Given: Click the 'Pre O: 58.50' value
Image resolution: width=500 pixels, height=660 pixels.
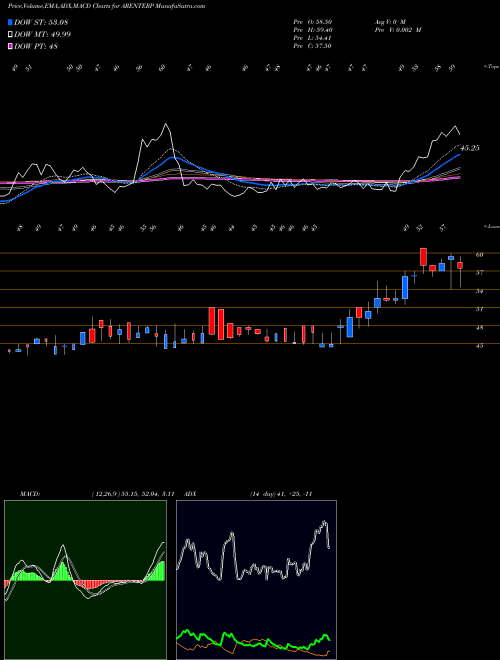Looking at the screenshot, I should coord(313,22).
